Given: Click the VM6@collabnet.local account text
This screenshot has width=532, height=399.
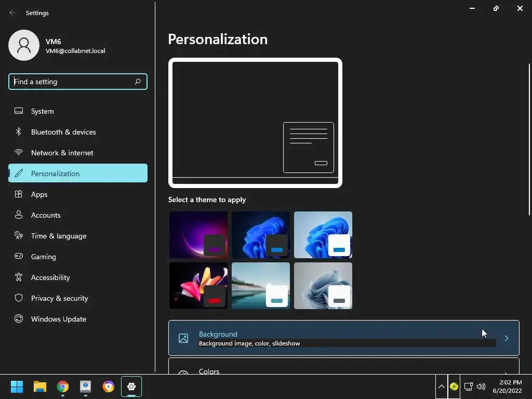Looking at the screenshot, I should pyautogui.click(x=75, y=51).
